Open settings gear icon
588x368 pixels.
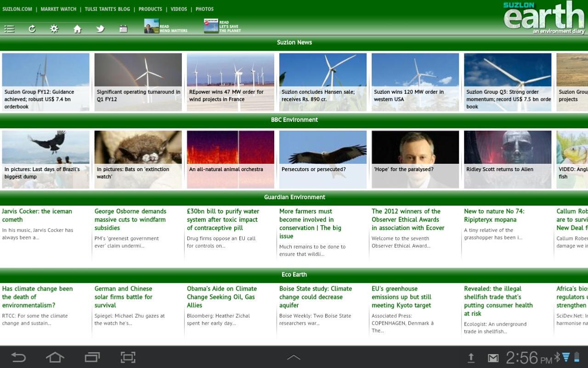click(x=54, y=29)
